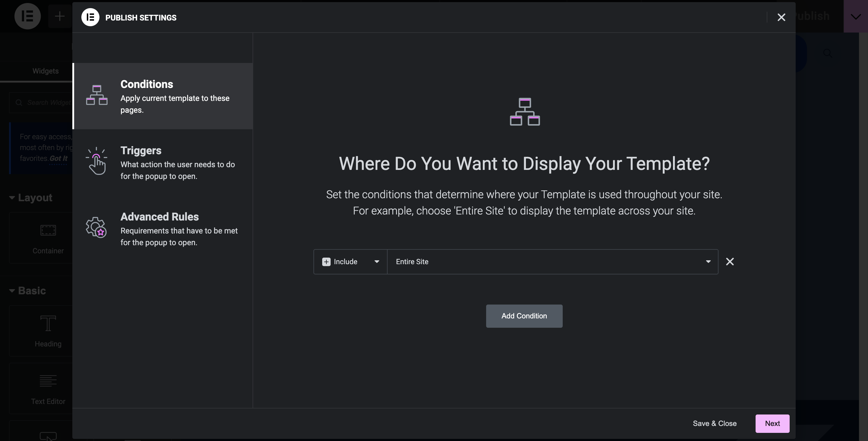
Task: Expand publish options chevron at top right
Action: (855, 17)
